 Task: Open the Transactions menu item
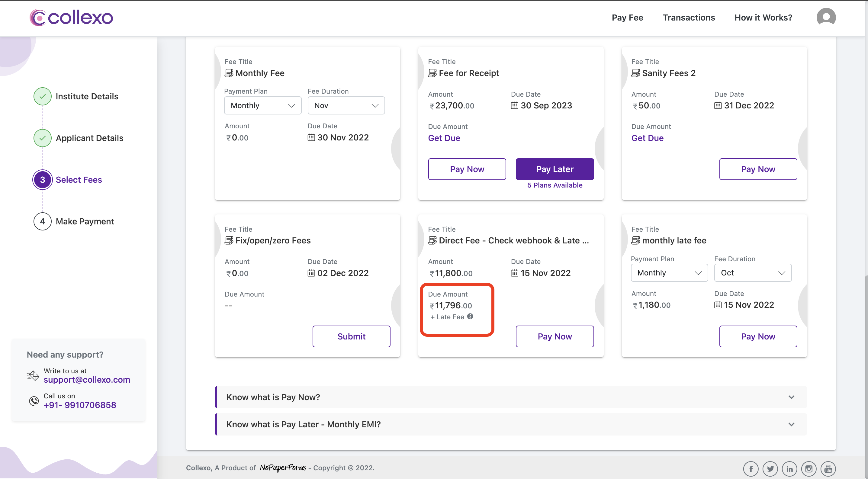point(689,18)
